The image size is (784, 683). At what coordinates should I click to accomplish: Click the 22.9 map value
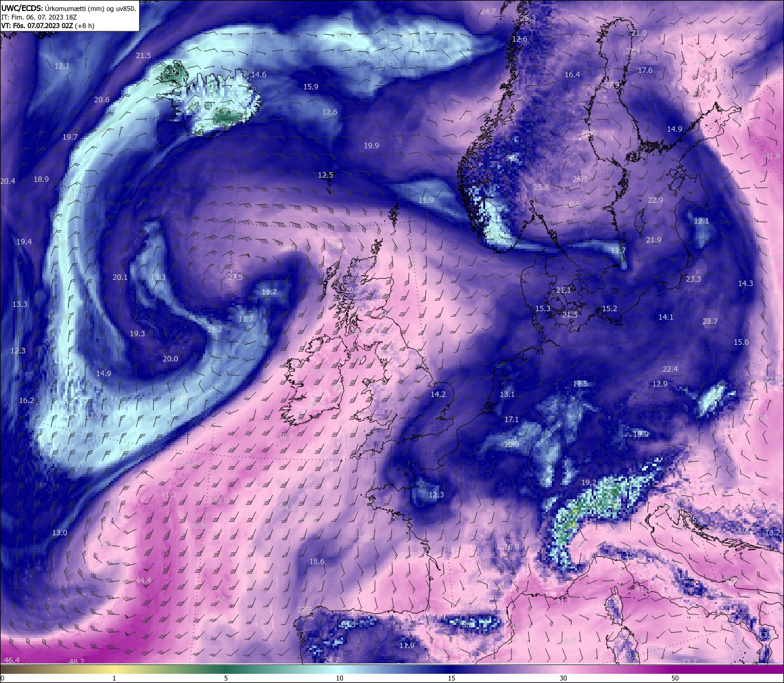(655, 200)
